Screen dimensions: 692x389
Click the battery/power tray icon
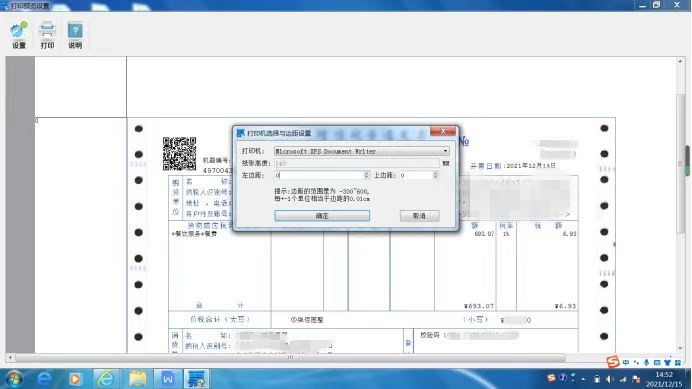(x=597, y=379)
